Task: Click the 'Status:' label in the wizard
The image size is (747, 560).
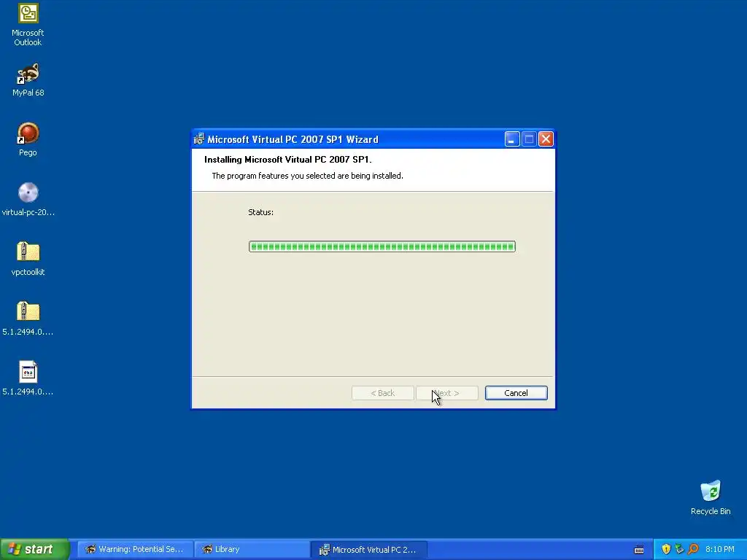Action: (x=260, y=212)
